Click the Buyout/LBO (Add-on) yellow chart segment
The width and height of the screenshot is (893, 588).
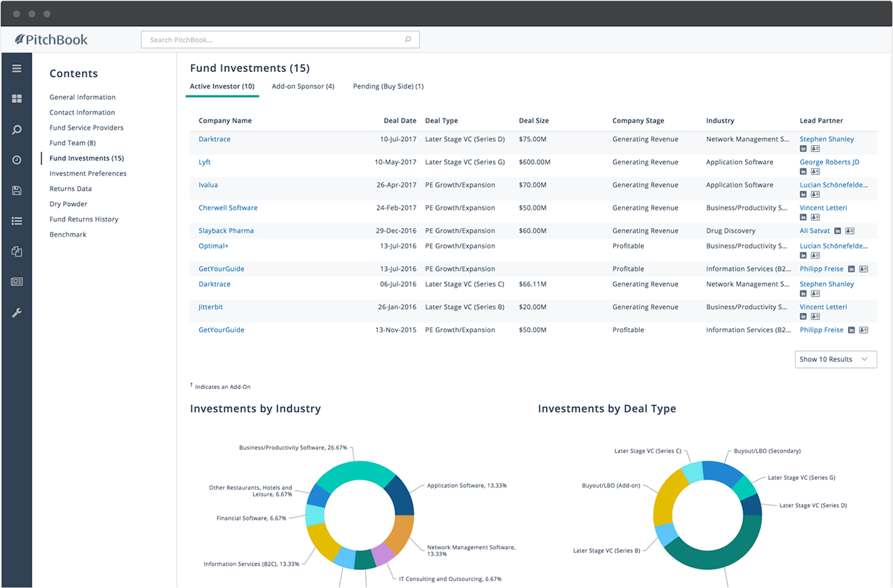[x=666, y=499]
